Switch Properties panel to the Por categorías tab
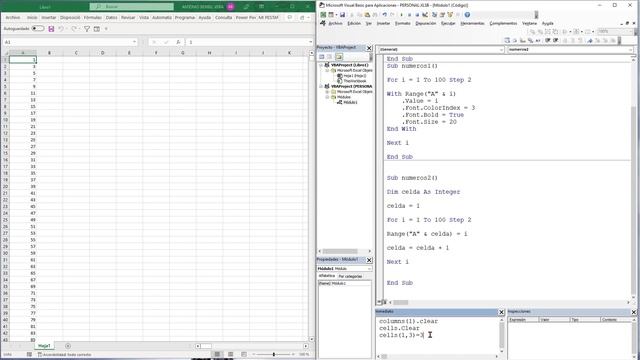Screen dimensions: 640x360 click(350, 276)
